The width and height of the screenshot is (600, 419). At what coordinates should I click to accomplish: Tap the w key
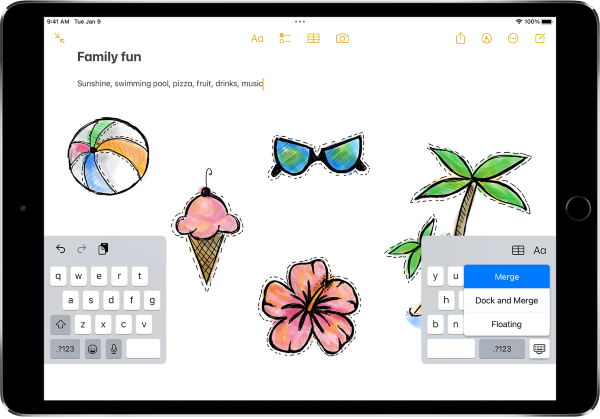click(78, 276)
